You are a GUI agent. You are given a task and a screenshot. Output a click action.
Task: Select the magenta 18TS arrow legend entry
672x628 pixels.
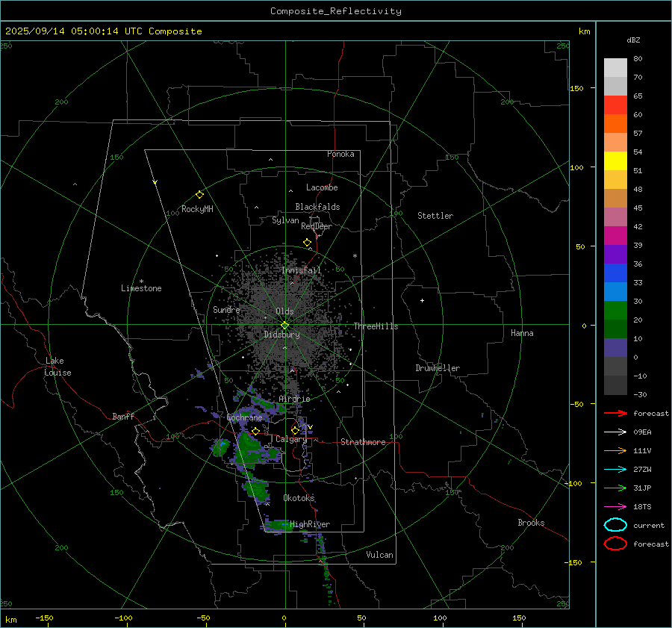tap(615, 507)
